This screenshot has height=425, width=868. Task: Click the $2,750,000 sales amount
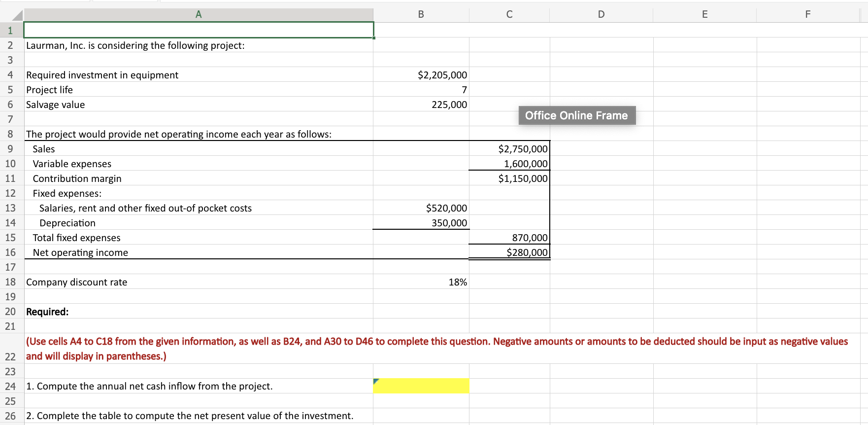523,149
